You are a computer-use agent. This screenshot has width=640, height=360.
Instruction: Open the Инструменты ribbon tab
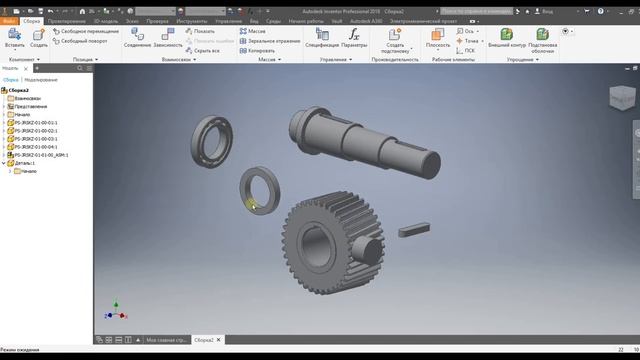tap(192, 21)
